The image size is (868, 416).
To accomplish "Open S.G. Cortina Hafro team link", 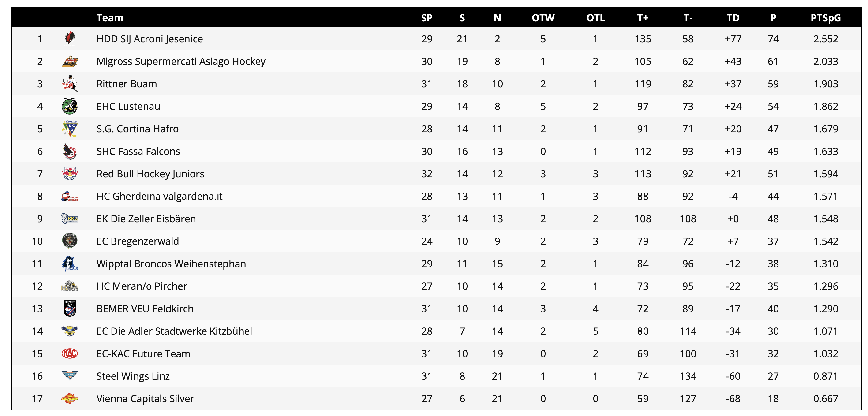I will pos(138,129).
